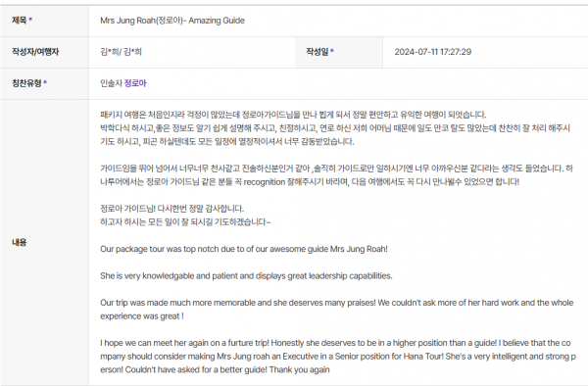Click the line starting 박학다식 하시고
Image resolution: width=588 pixels, height=386 pixels.
click(335, 134)
